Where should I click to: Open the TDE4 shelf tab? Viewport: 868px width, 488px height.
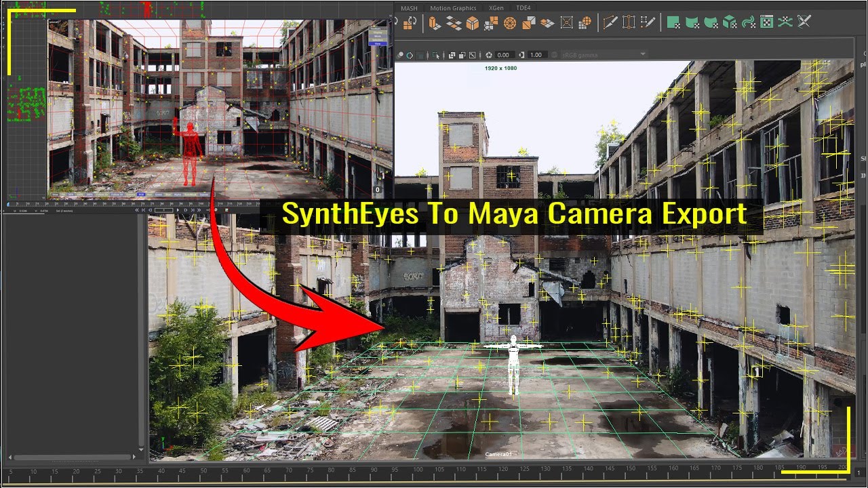click(x=524, y=8)
